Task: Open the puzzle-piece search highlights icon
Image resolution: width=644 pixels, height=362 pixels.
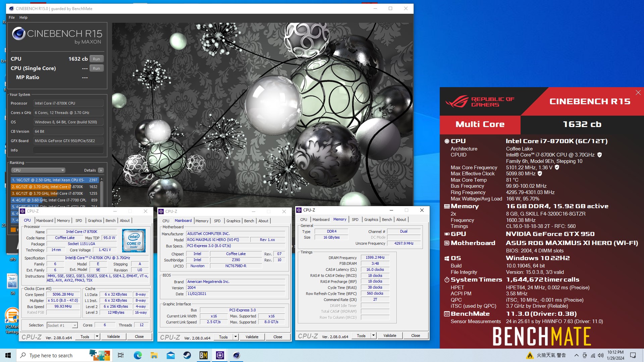Action: click(100, 355)
